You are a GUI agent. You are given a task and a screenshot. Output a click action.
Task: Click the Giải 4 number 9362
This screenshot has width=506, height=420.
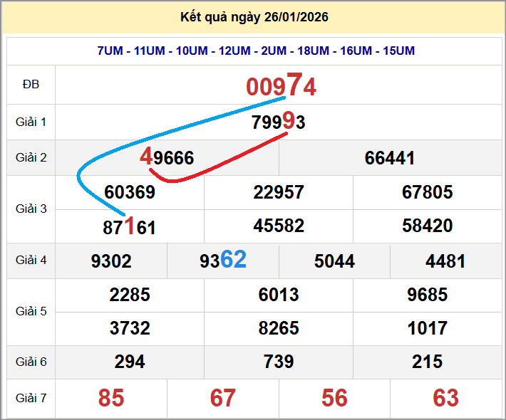tap(223, 261)
